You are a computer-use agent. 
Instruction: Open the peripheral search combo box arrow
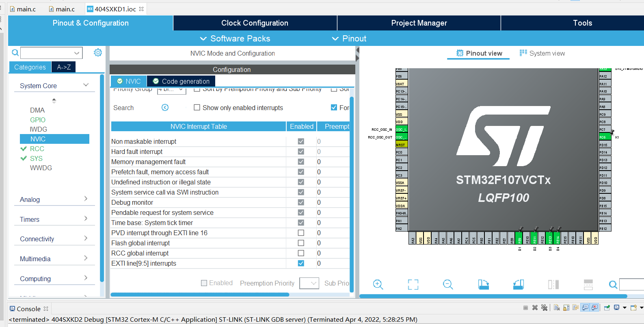point(76,53)
